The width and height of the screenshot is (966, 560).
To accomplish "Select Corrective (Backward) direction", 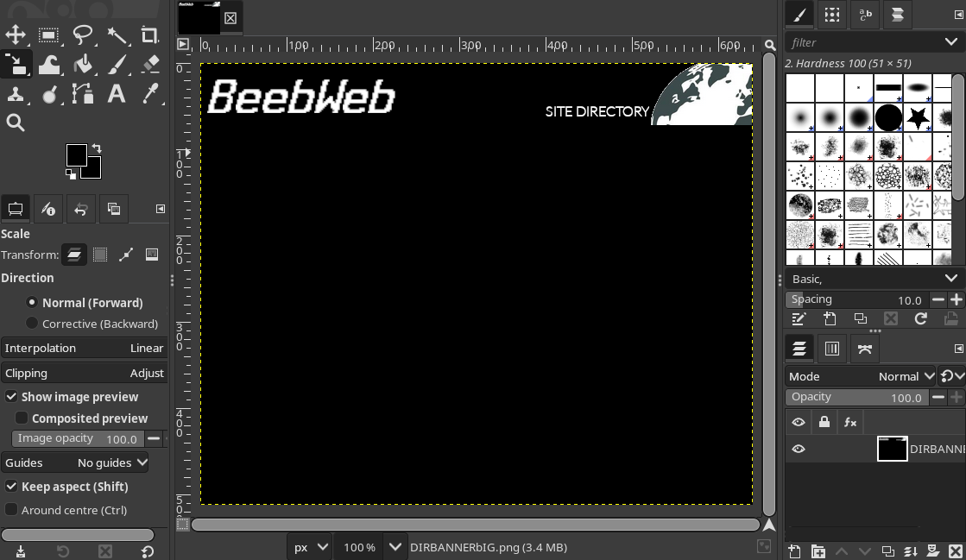I will pyautogui.click(x=32, y=324).
